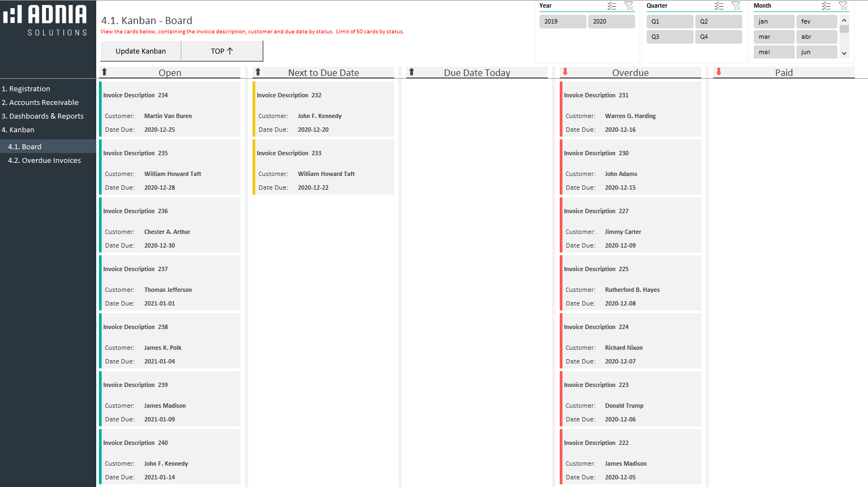Enable multi-select in Quarter slicer
The height and width of the screenshot is (487, 868).
(x=719, y=6)
